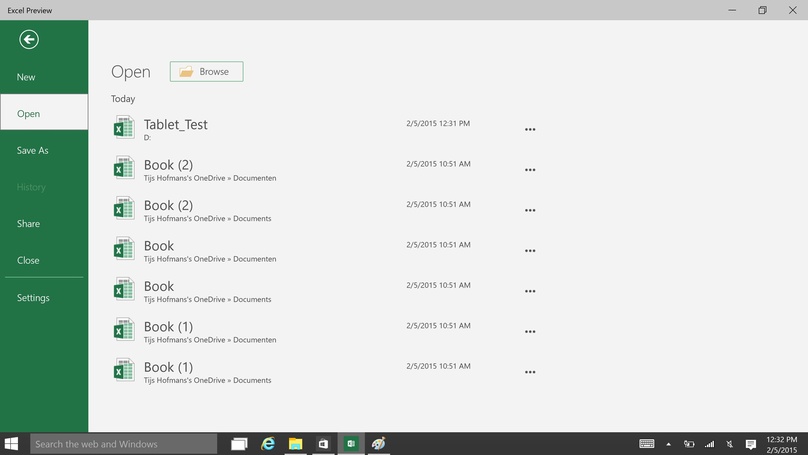The width and height of the screenshot is (808, 455).
Task: Click Excel icon for Book in Documents
Action: click(124, 289)
